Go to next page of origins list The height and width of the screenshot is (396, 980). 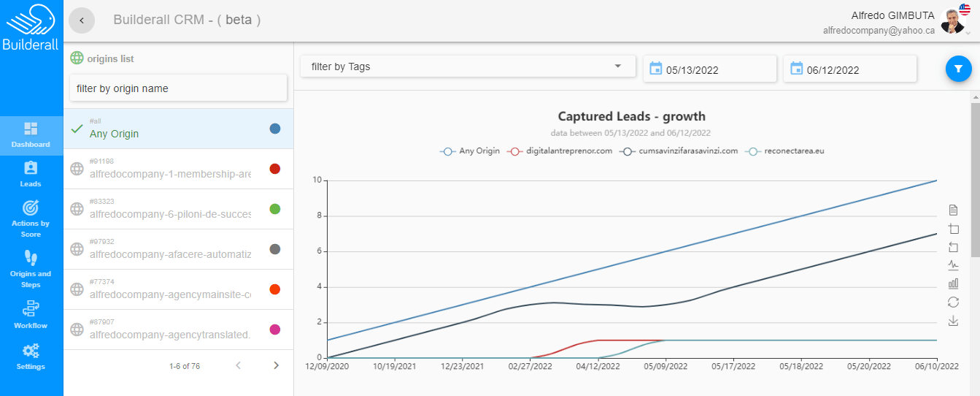click(x=276, y=365)
